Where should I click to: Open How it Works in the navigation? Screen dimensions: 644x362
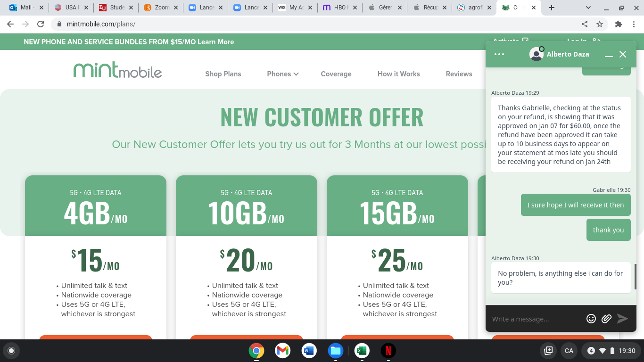pos(399,74)
